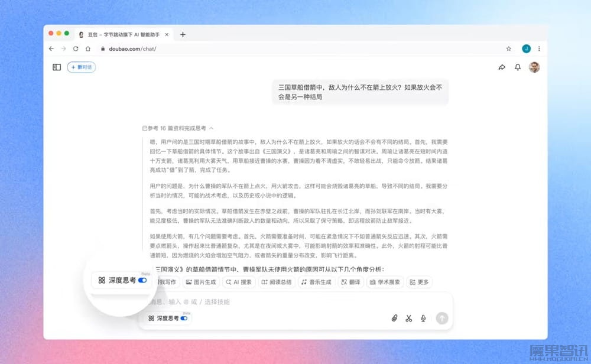Go forward with browser forward arrow

click(63, 48)
